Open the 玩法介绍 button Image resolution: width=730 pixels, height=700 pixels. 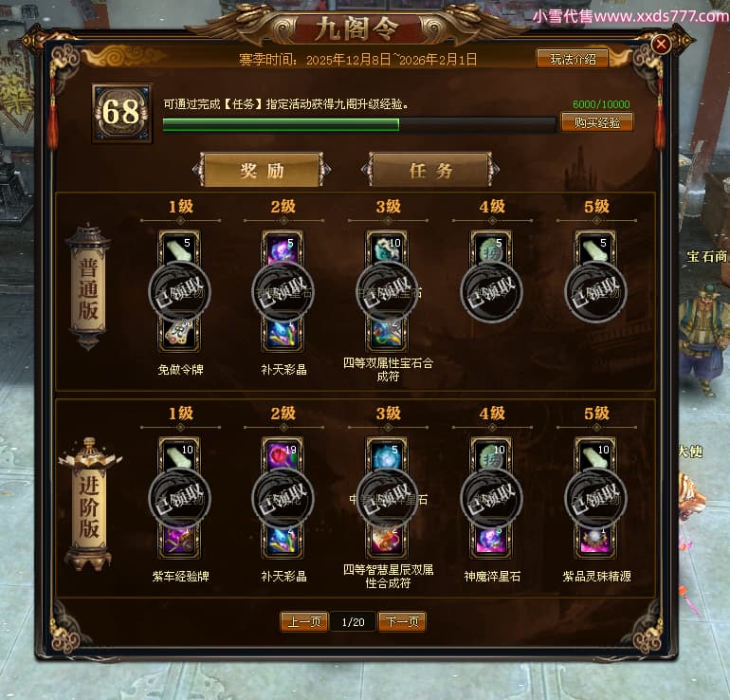point(573,59)
